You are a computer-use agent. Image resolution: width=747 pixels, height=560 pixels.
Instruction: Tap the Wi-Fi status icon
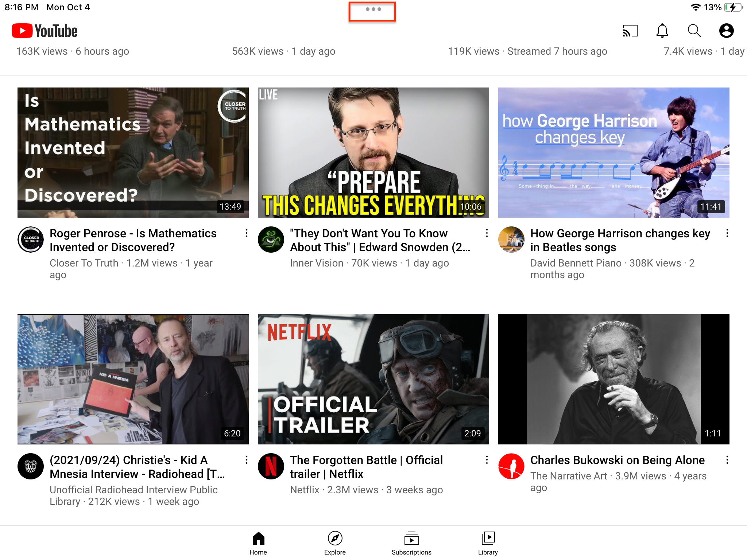pyautogui.click(x=696, y=7)
